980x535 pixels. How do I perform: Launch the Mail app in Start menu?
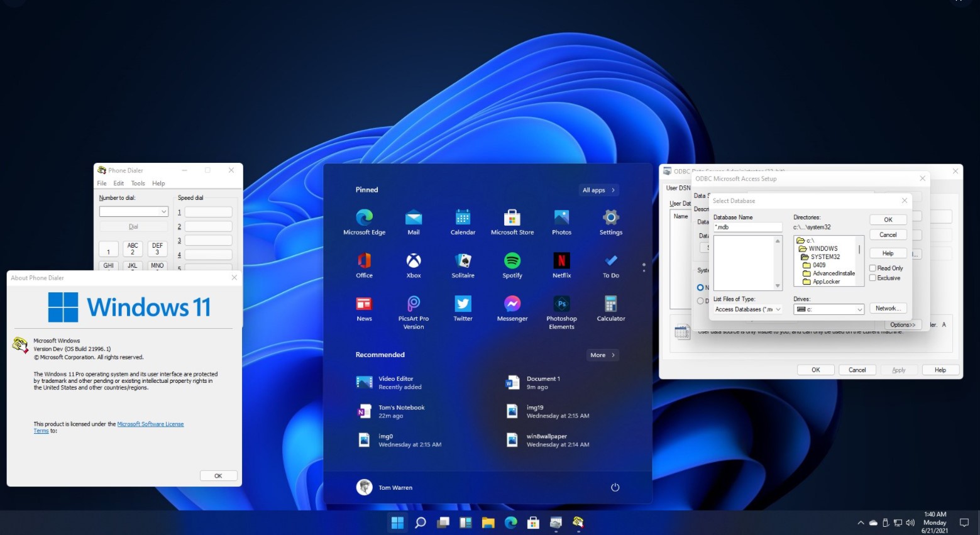point(414,222)
